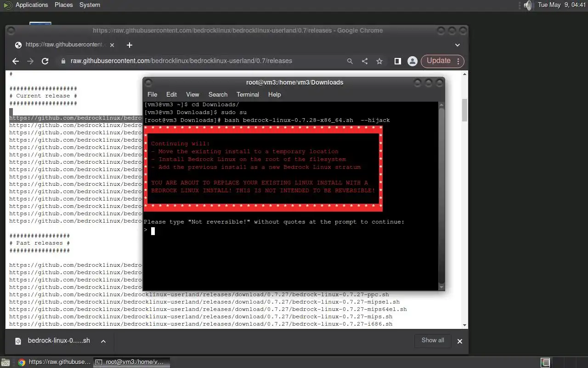Click highlighted first current release URL

76,118
